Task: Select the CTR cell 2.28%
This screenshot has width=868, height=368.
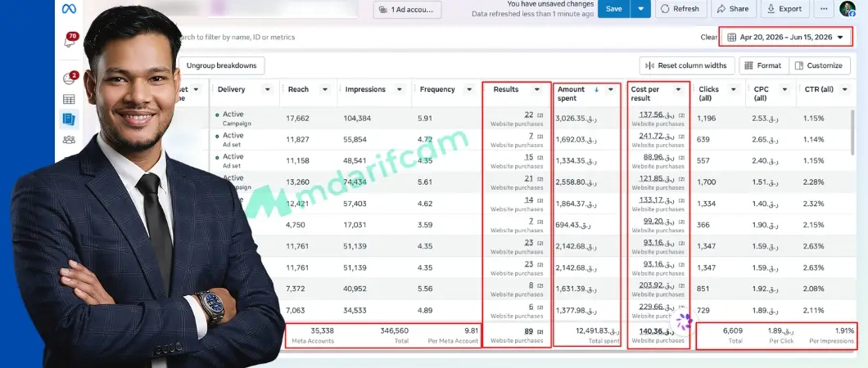Action: point(814,182)
